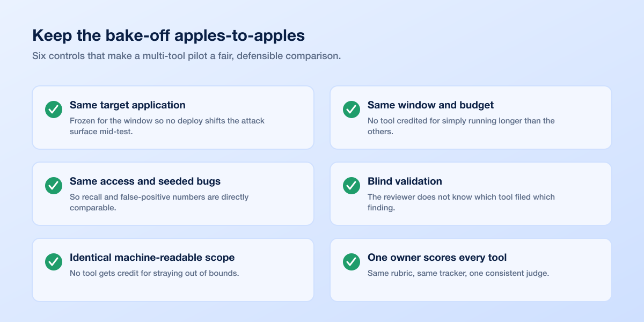Click the subtitle about six controls
Screen dimensions: 644x322
point(186,56)
